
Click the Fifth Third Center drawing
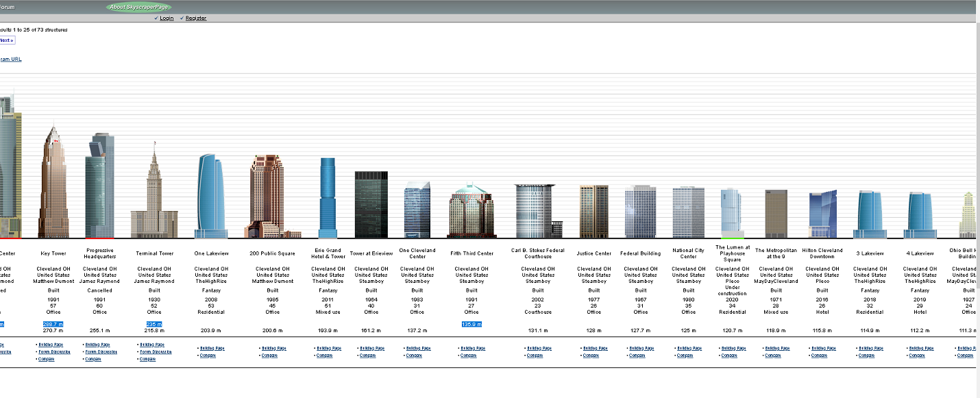pos(471,210)
